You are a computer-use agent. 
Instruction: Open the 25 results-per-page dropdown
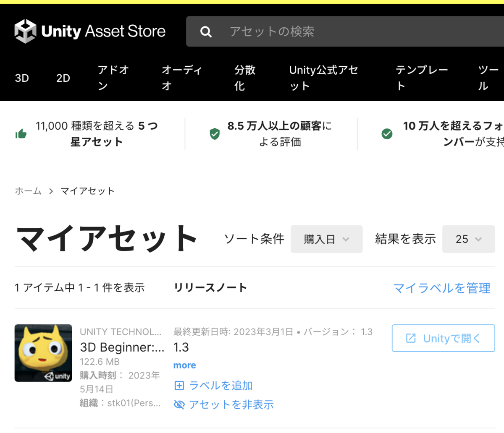468,239
